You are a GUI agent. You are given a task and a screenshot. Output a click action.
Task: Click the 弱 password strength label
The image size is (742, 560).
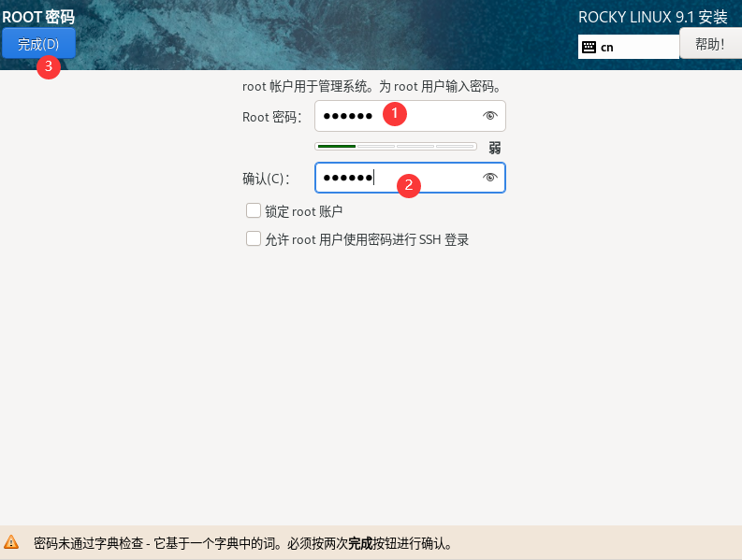(x=495, y=148)
